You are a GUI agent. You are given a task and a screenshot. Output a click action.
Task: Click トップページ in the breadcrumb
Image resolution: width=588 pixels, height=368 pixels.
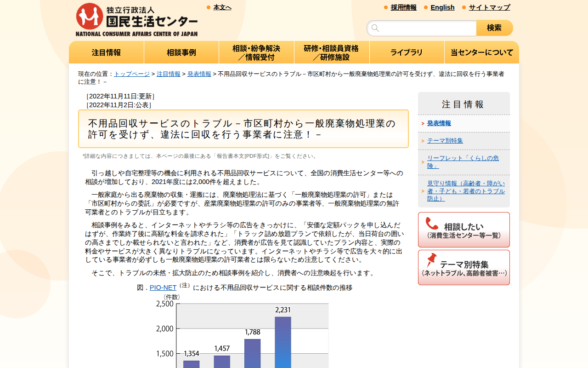pos(132,74)
